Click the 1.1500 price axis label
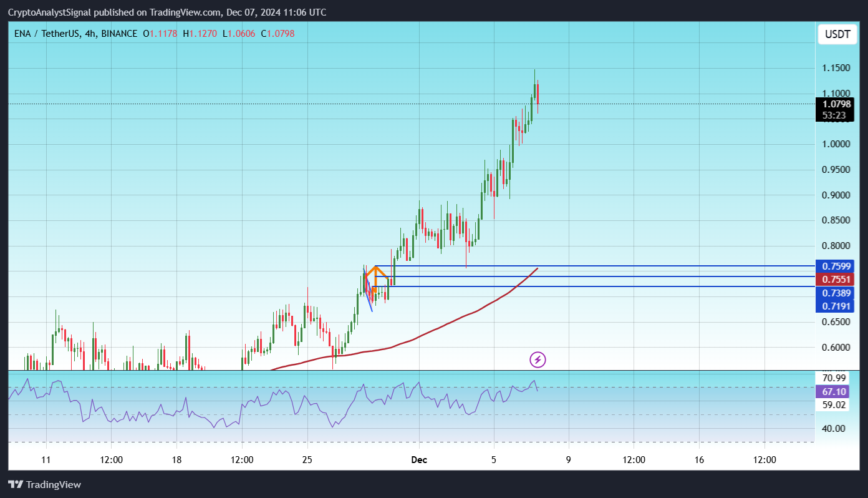Viewport: 868px width, 498px height. (836, 67)
